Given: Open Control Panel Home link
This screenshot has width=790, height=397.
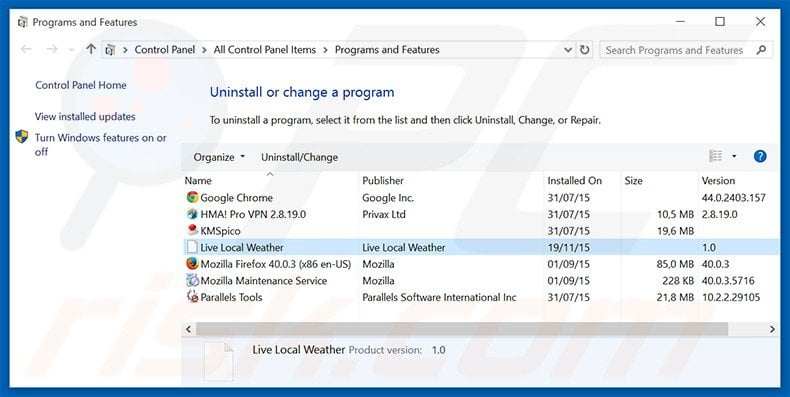Looking at the screenshot, I should 81,85.
